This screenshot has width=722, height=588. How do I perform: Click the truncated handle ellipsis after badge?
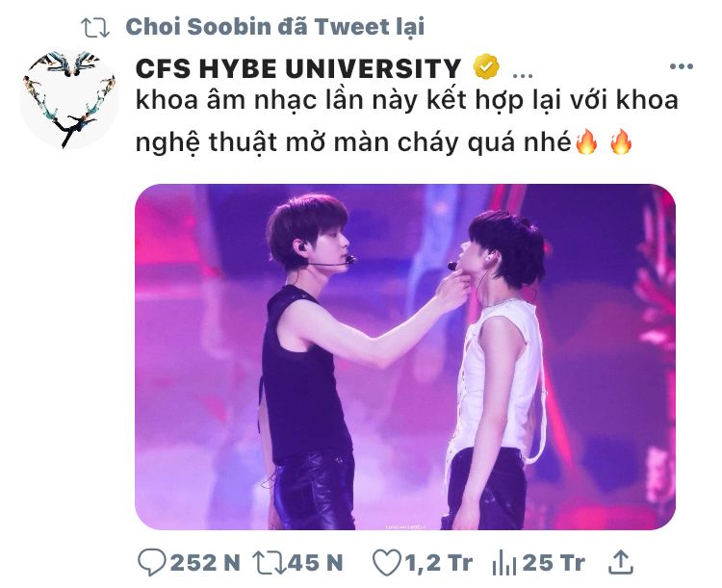(x=523, y=75)
